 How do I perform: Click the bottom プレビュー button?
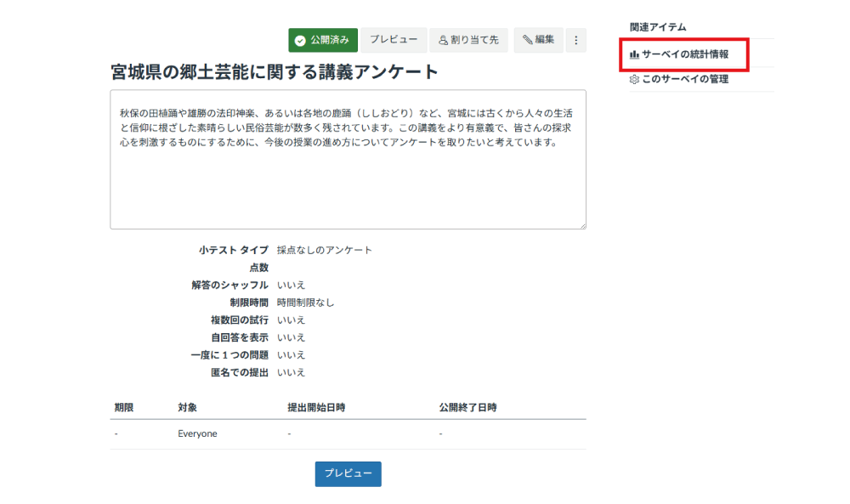pyautogui.click(x=347, y=474)
